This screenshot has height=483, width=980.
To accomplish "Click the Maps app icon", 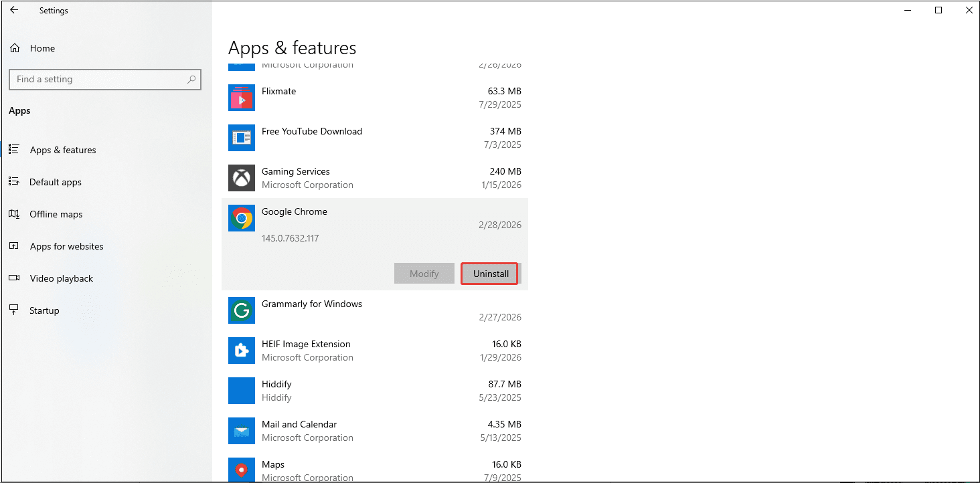I will click(241, 470).
